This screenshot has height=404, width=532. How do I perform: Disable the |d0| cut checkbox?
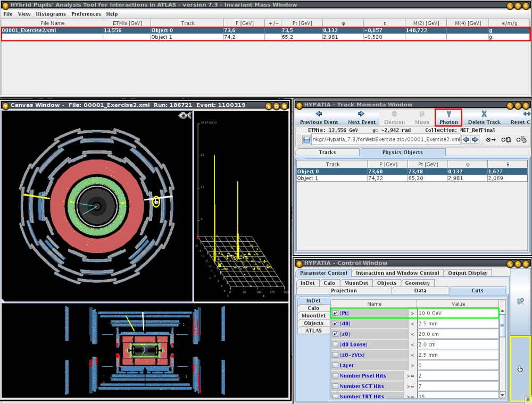[335, 324]
